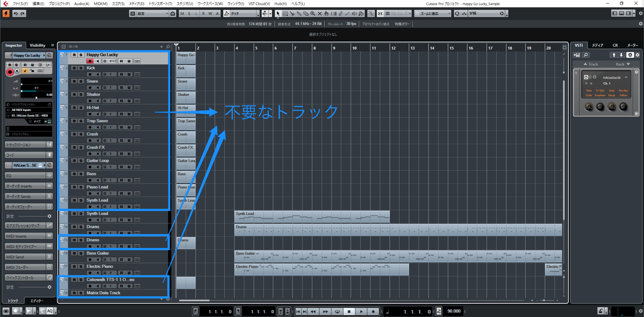
Task: Click the transport Rewind button
Action: click(x=313, y=311)
